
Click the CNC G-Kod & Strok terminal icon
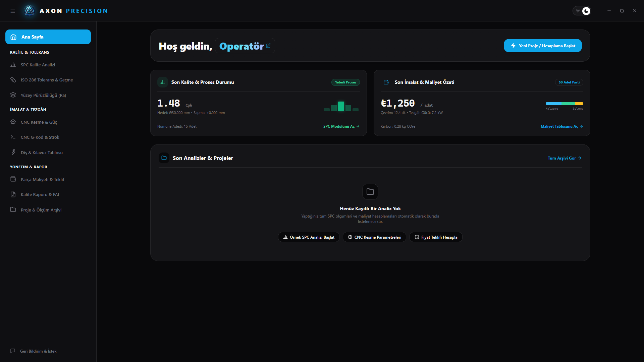pyautogui.click(x=13, y=137)
